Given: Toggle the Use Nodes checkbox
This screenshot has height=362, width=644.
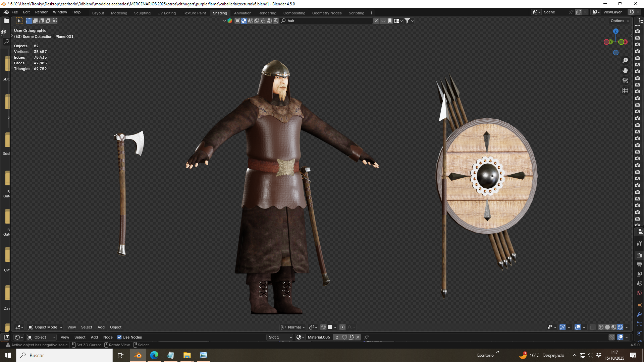Looking at the screenshot, I should (119, 337).
